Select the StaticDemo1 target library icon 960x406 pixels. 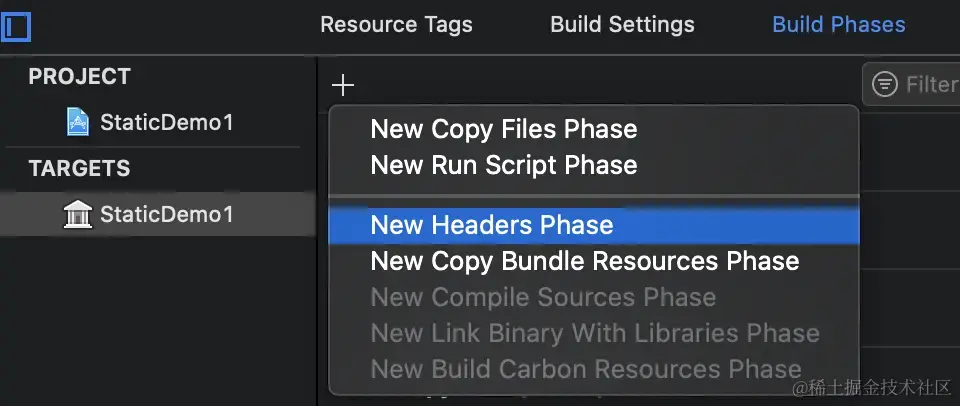[78, 214]
